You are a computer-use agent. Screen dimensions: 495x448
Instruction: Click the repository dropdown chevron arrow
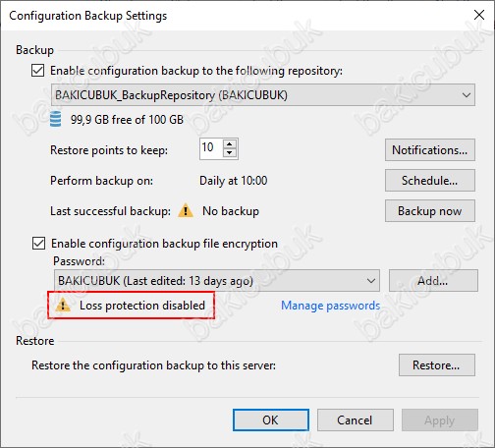point(467,95)
